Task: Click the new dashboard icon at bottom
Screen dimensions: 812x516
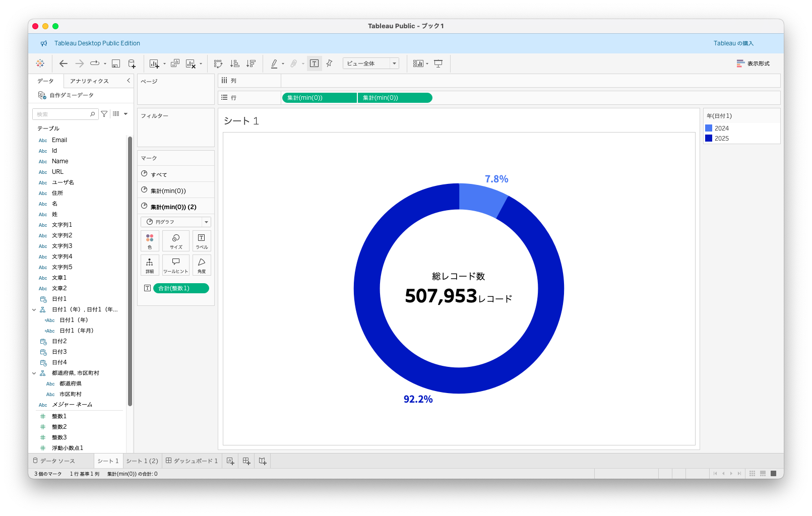Action: 246,461
